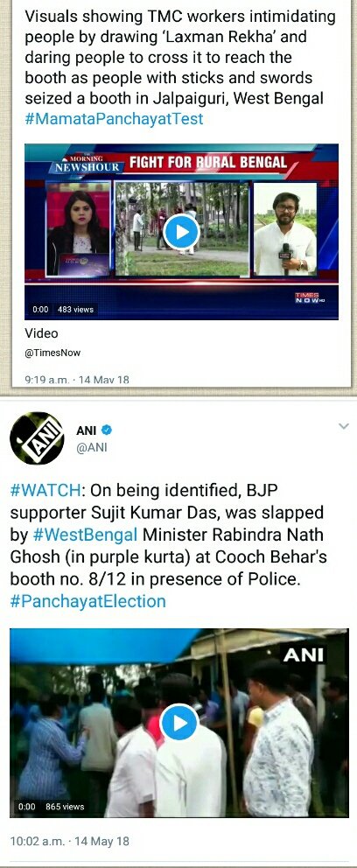Open the @TimesNow handle link
The height and width of the screenshot is (868, 357).
click(52, 352)
